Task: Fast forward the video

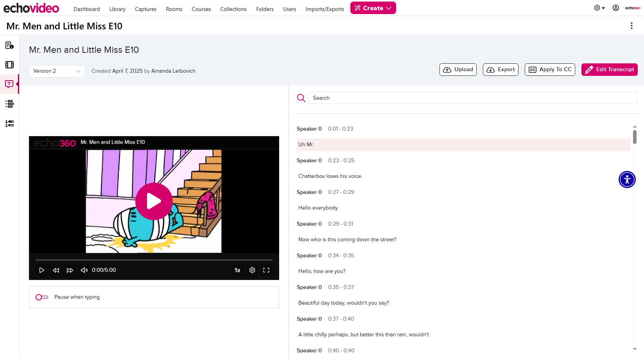Action: pos(70,270)
